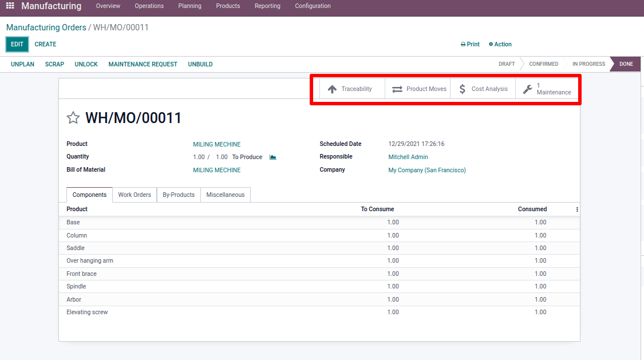
Task: Switch to the Components tab
Action: (89, 195)
